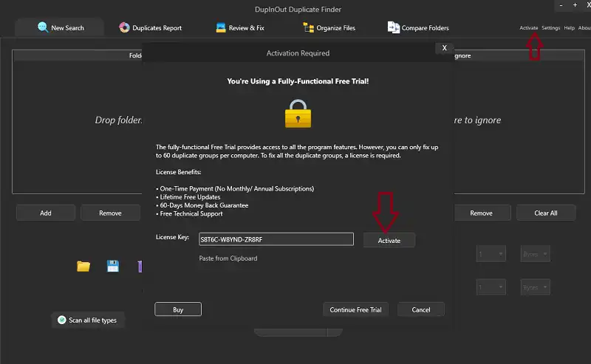Click the blue floppy-disk save icon

pos(112,266)
